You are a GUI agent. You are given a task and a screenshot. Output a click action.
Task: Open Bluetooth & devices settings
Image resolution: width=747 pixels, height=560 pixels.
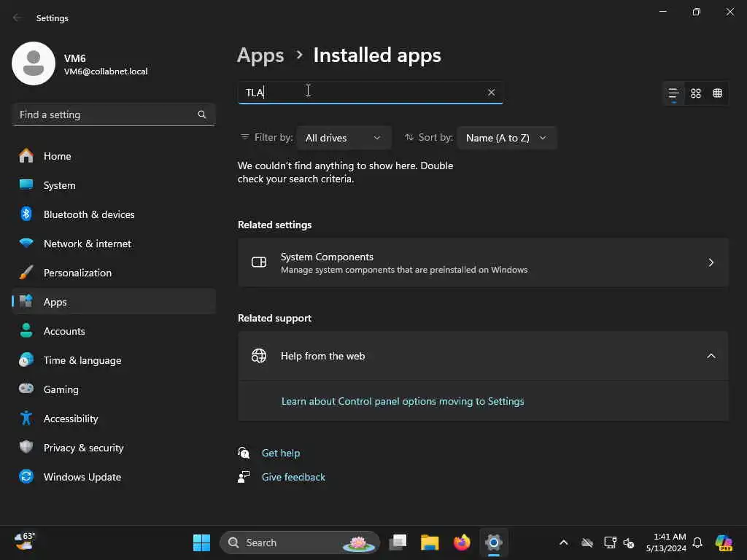[89, 214]
